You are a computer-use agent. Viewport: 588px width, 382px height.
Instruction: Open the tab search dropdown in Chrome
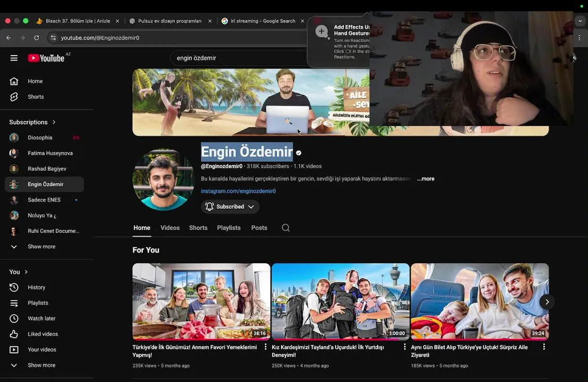(580, 21)
